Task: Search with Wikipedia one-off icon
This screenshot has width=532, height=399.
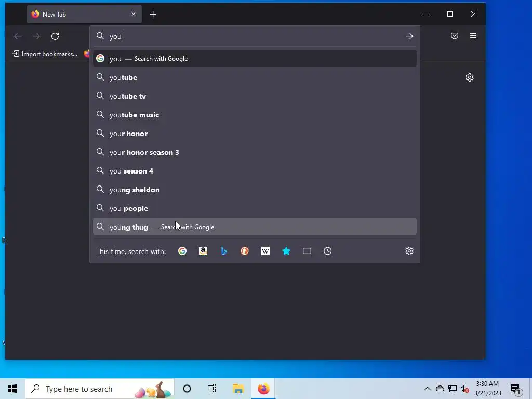Action: tap(265, 251)
